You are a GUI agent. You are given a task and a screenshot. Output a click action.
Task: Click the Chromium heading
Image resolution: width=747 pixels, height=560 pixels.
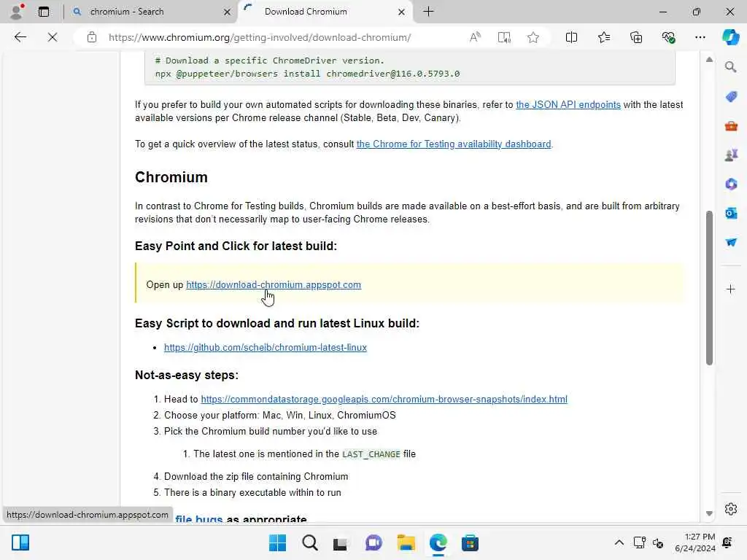[x=171, y=177]
